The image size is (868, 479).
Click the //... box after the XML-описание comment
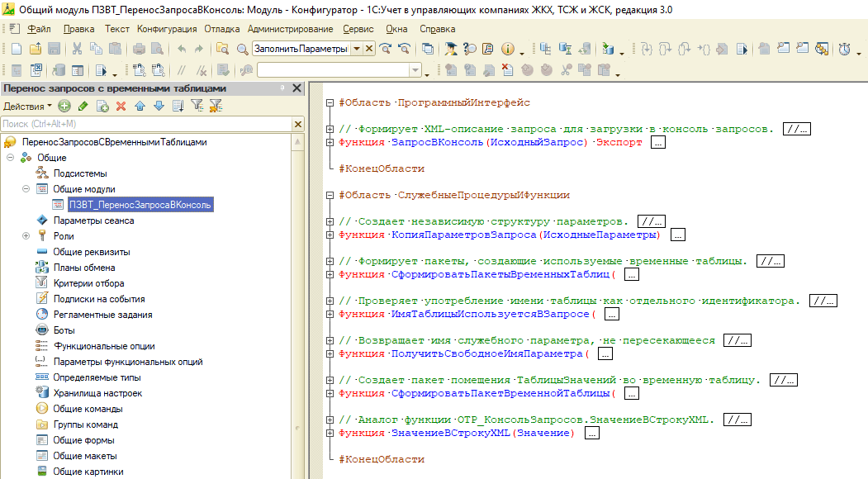(x=797, y=129)
